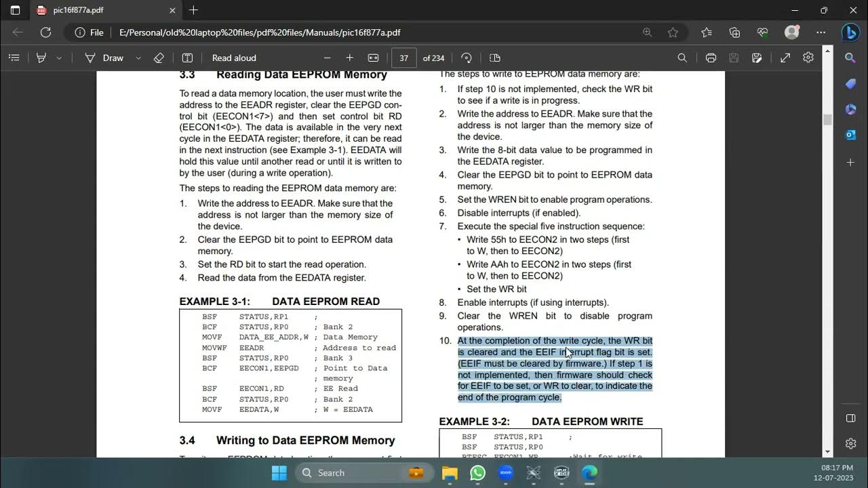Screen dimensions: 868x488
Task: Open Microsoft Edge taskbar icon
Action: point(589,473)
